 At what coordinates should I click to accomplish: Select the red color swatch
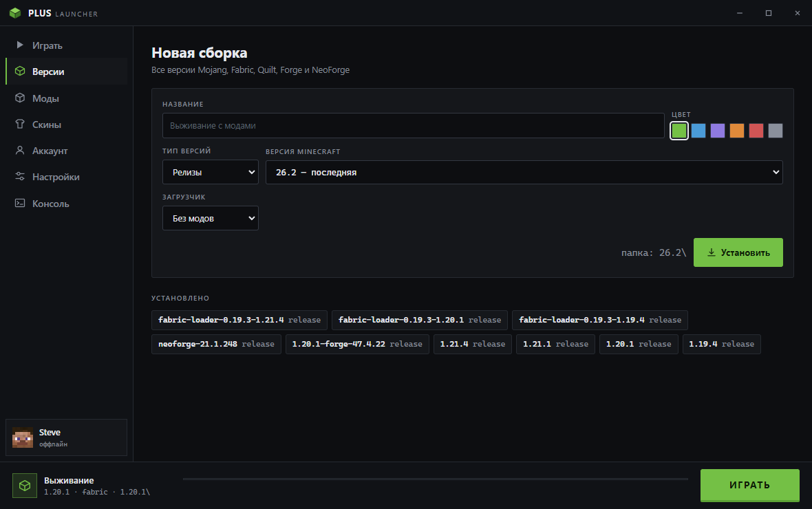[756, 131]
